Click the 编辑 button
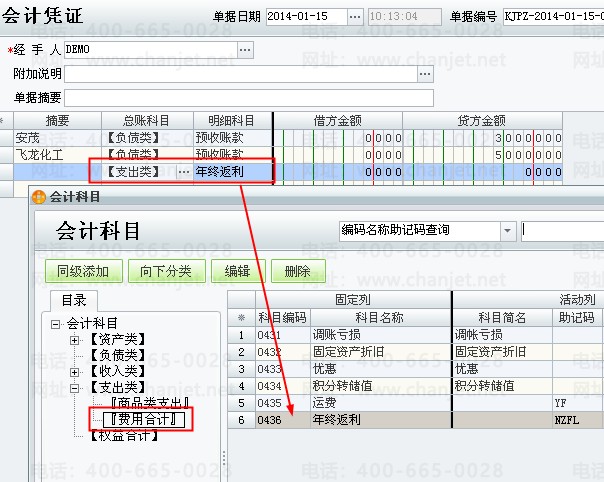Viewport: 604px width, 482px height. point(237,271)
